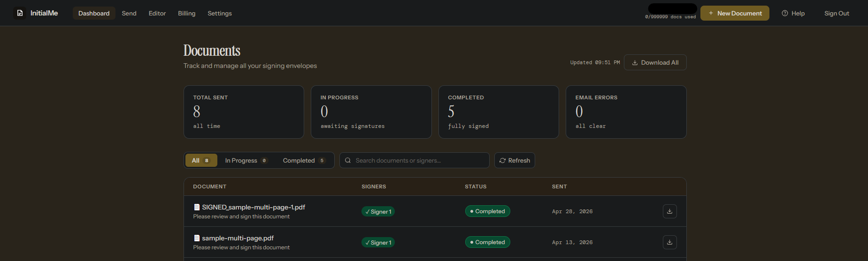
Task: Click the STATUS column header
Action: point(476,186)
